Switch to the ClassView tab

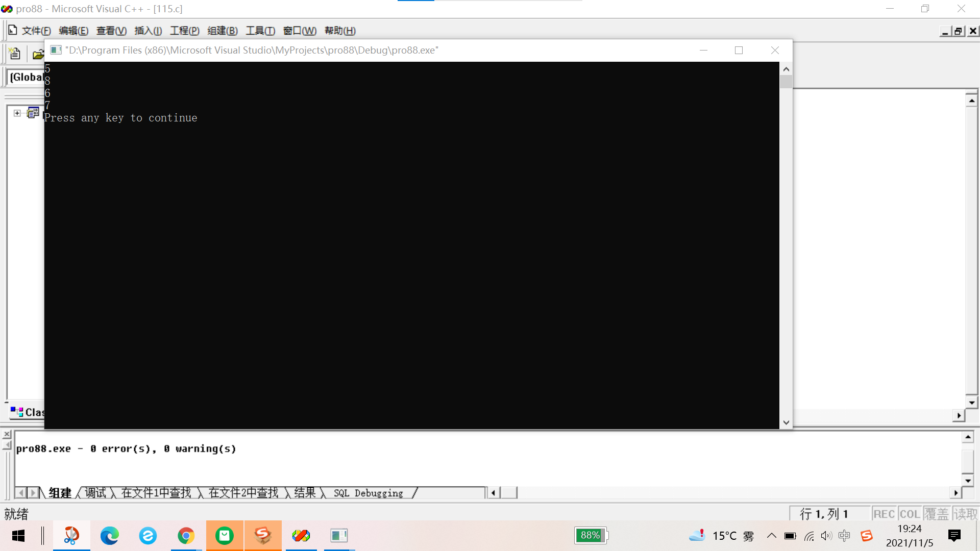(x=28, y=412)
